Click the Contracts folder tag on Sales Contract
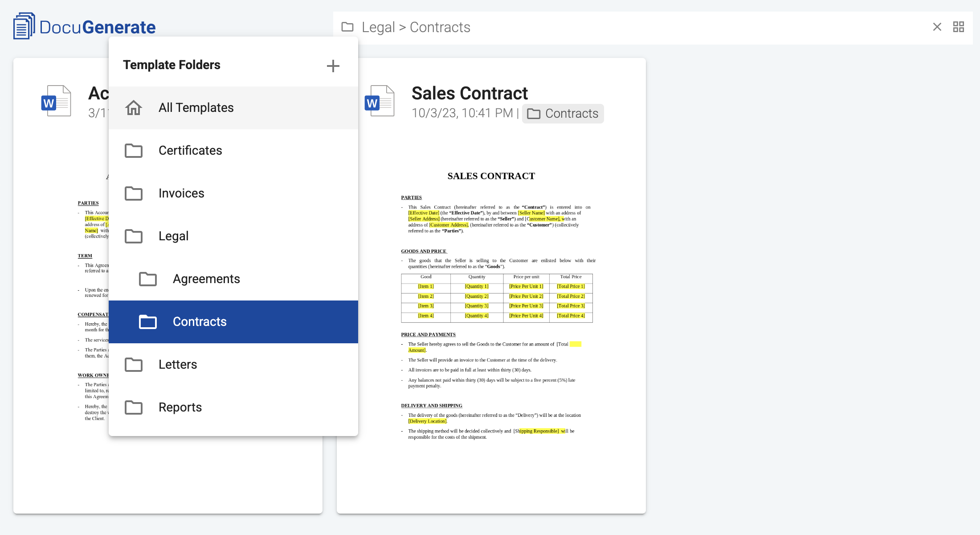Image resolution: width=980 pixels, height=535 pixels. (x=563, y=114)
